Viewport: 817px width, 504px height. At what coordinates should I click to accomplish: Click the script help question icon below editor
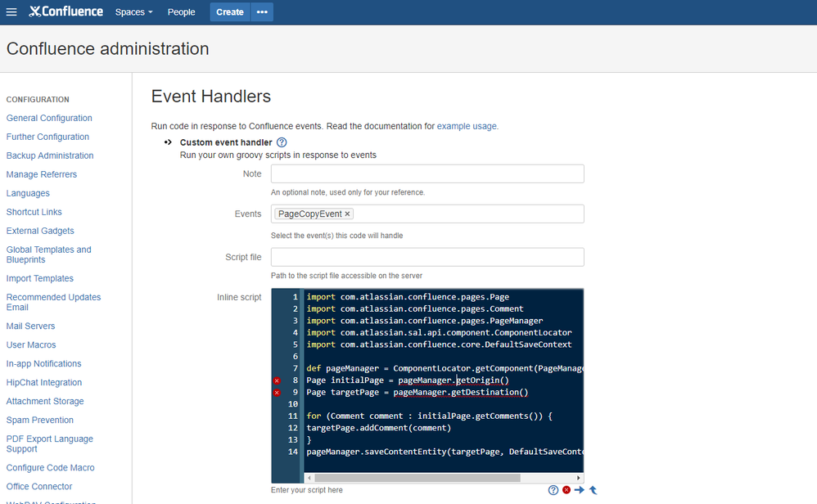click(553, 490)
